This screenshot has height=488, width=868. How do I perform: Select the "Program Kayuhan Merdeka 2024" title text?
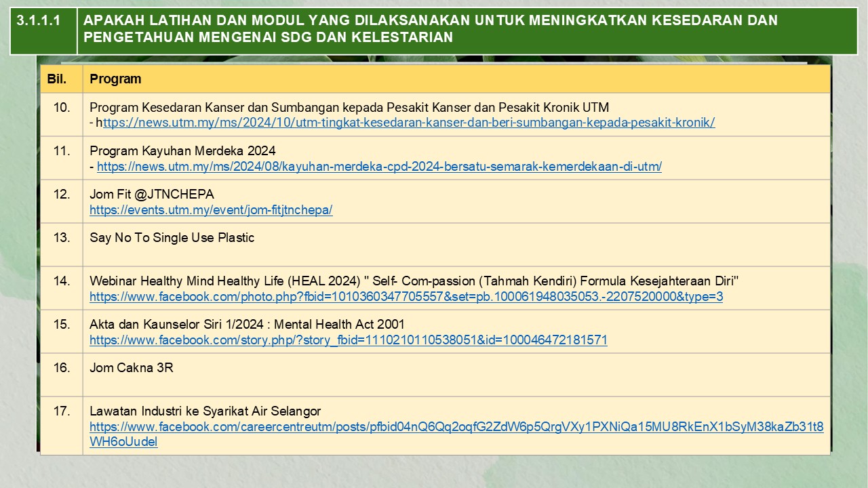(182, 151)
